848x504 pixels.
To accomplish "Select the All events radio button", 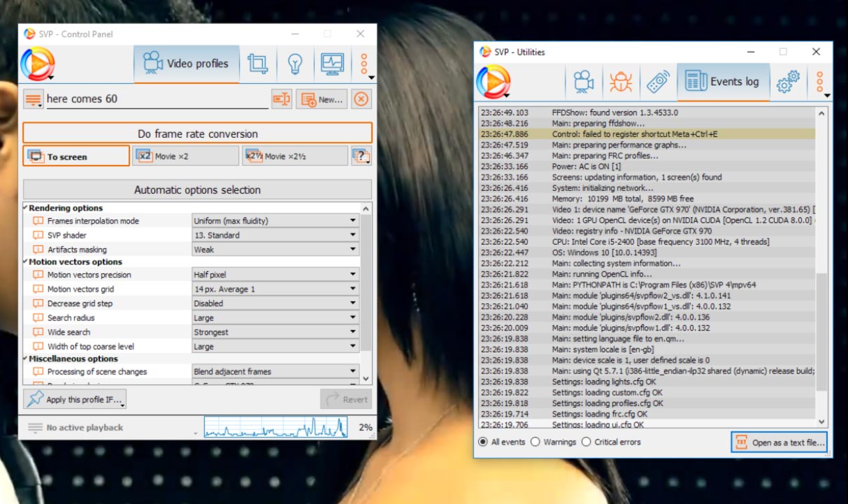I will 483,442.
